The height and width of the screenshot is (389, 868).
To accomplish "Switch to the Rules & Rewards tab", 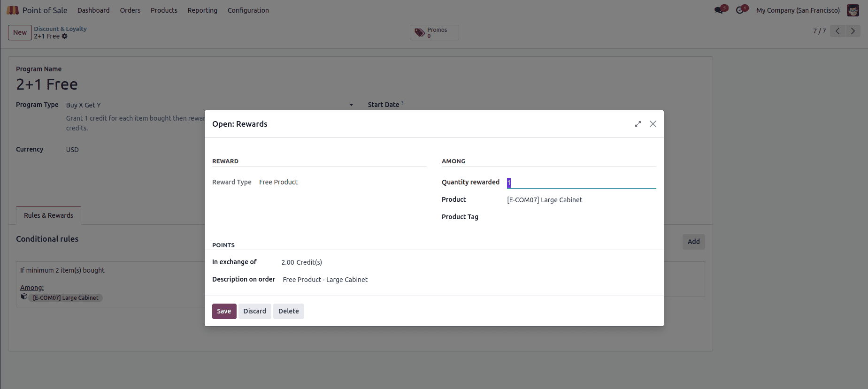I will [49, 215].
